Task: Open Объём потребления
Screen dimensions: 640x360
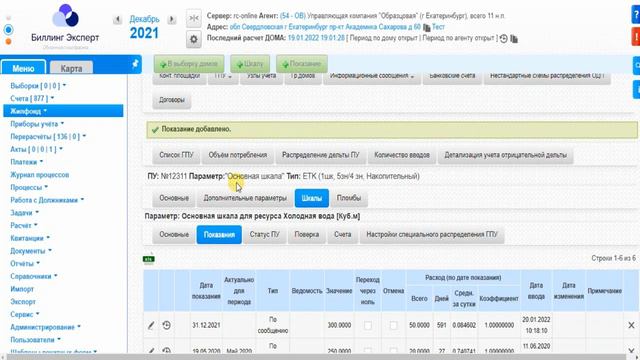Action: [x=238, y=155]
